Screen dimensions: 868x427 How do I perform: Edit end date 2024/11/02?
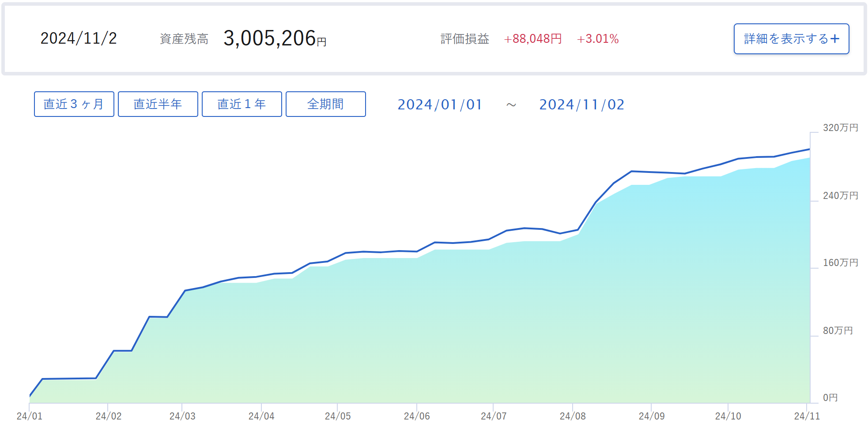tap(582, 105)
